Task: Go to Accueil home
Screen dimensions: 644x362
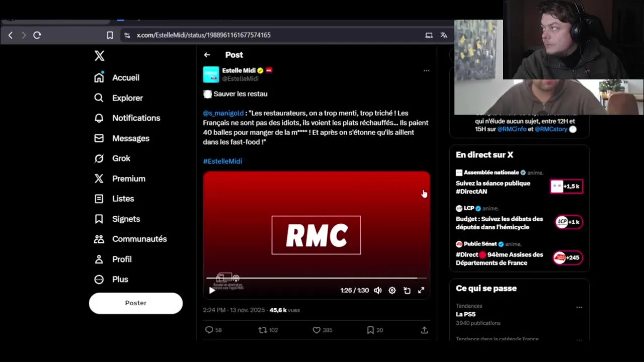Action: 117,77
